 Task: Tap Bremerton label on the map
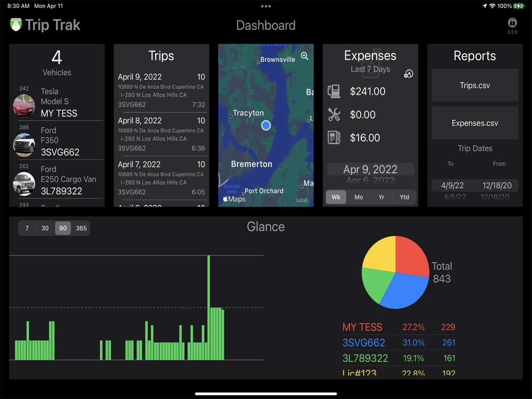tap(252, 164)
